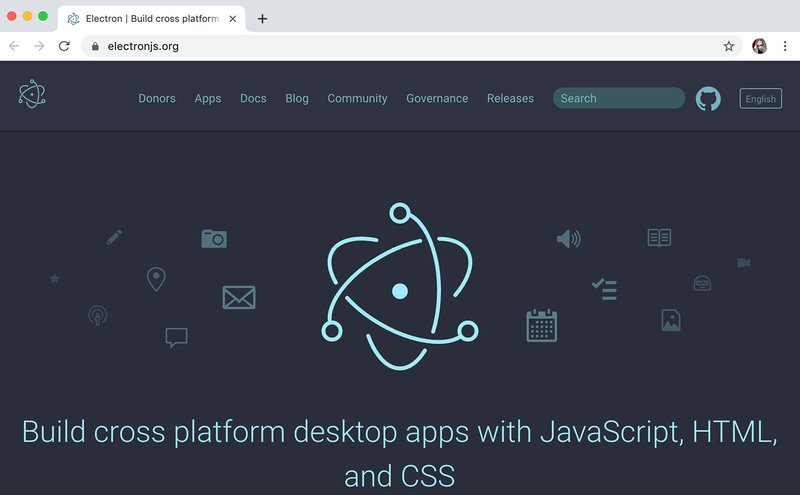Open the Chrome three-dot menu
The width and height of the screenshot is (800, 495).
[785, 46]
